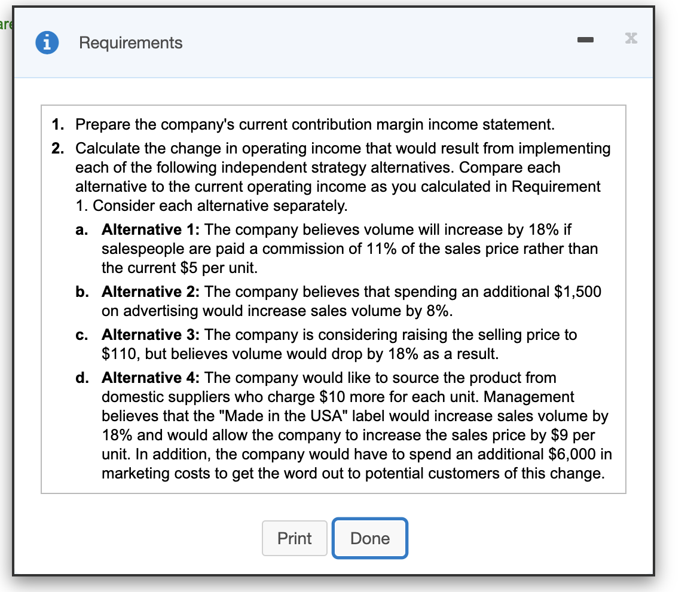This screenshot has height=592, width=700.
Task: Click "the current $5 per unit." text
Action: pyautogui.click(x=180, y=268)
